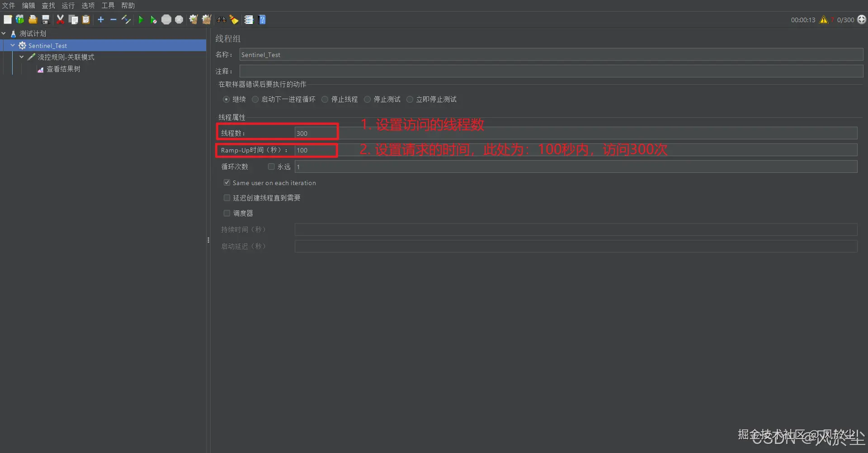Click the Toggle enable/disable icon
This screenshot has width=868, height=453.
click(x=126, y=19)
